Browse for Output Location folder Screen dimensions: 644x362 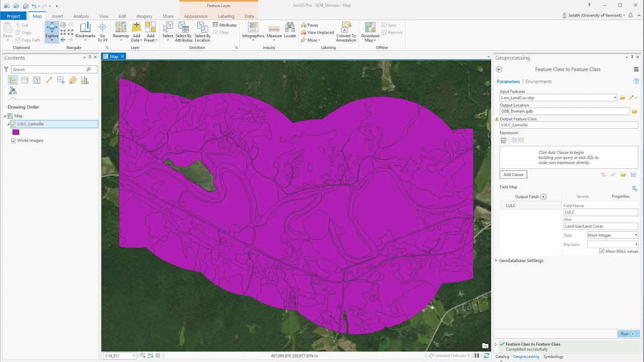click(634, 111)
